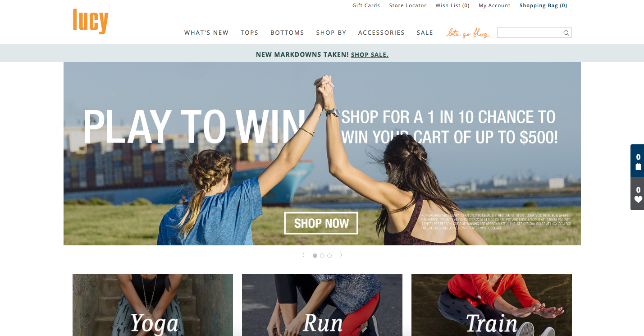Go to previous carousel slide arrow

point(303,255)
